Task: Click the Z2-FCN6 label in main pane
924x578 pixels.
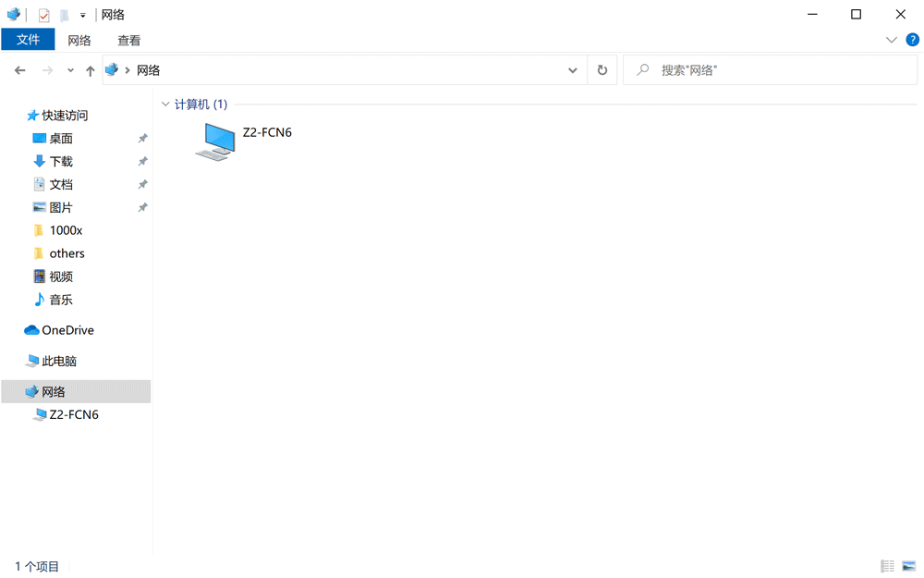Action: [267, 132]
